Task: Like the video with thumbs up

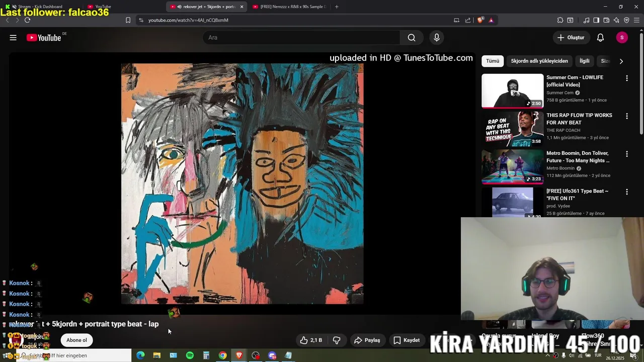Action: pos(311,340)
